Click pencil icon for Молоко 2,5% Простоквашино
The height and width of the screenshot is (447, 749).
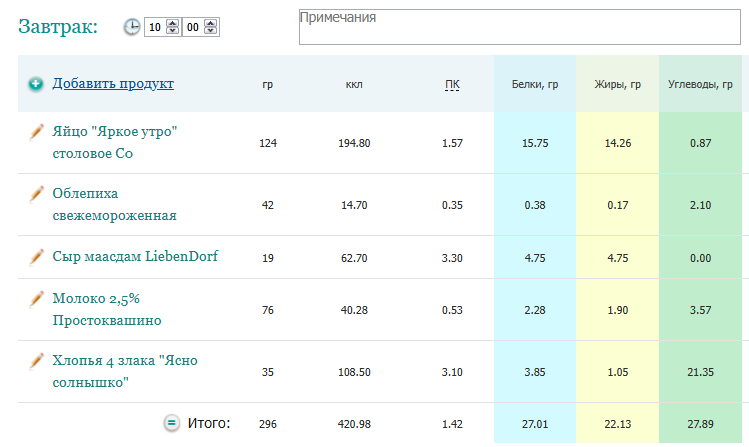36,298
